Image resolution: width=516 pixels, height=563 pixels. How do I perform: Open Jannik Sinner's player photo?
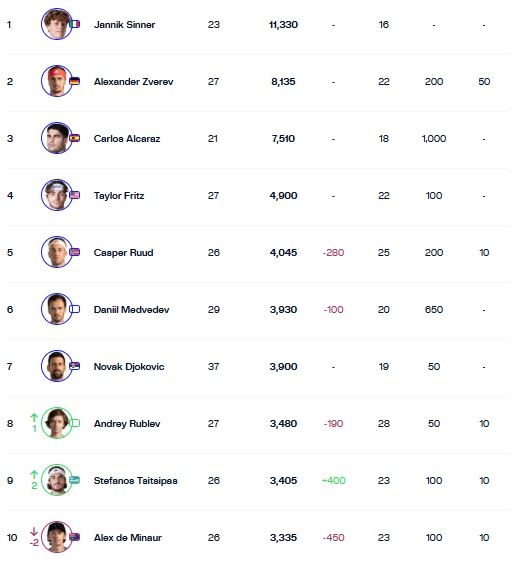click(x=57, y=24)
